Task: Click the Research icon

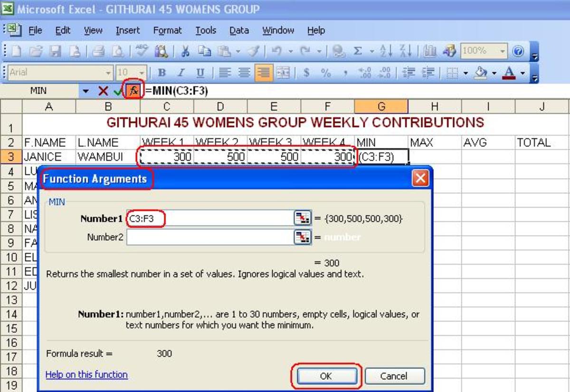Action: (x=161, y=51)
